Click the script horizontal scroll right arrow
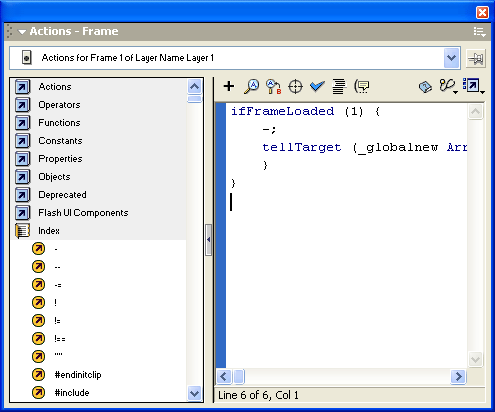 click(458, 377)
